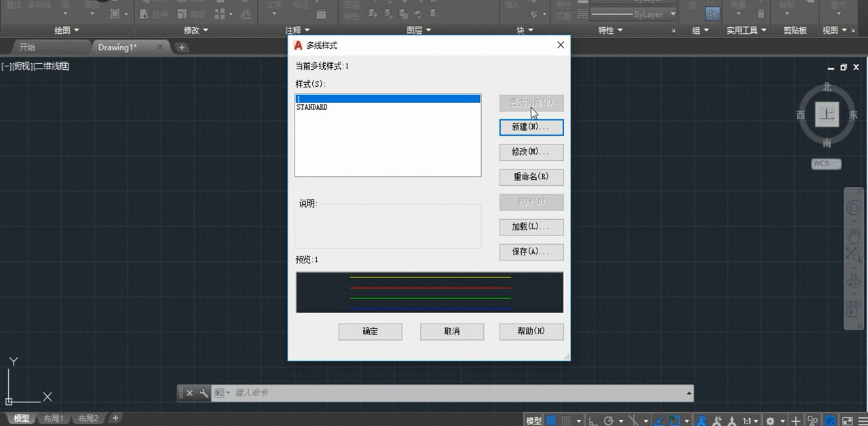The height and width of the screenshot is (426, 868).
Task: Switch to the 布局1 layout tab
Action: 54,418
